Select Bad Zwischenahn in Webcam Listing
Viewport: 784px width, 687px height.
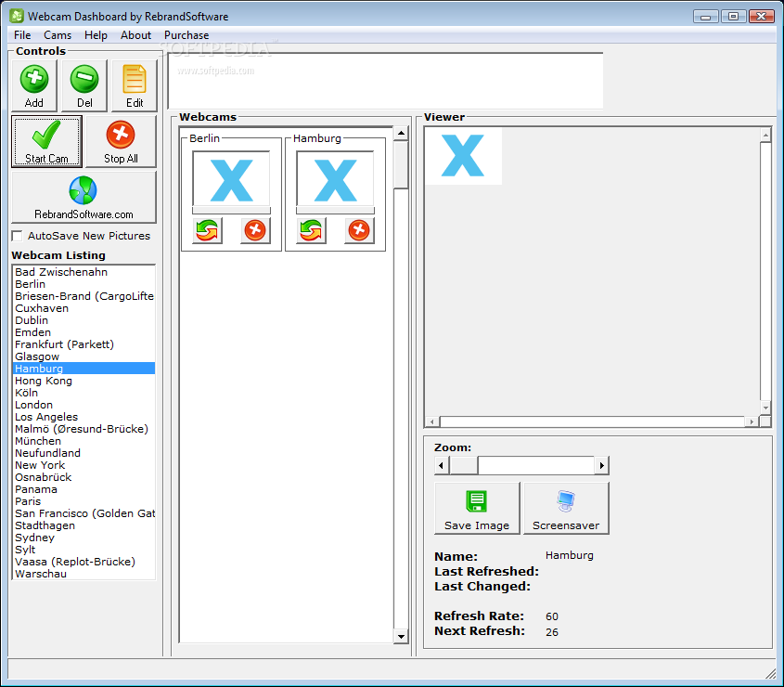(x=84, y=272)
